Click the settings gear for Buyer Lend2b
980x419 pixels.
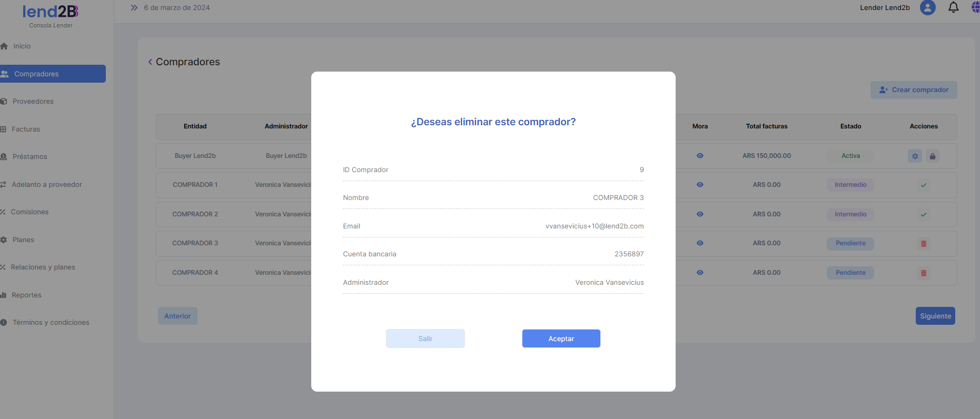point(915,156)
